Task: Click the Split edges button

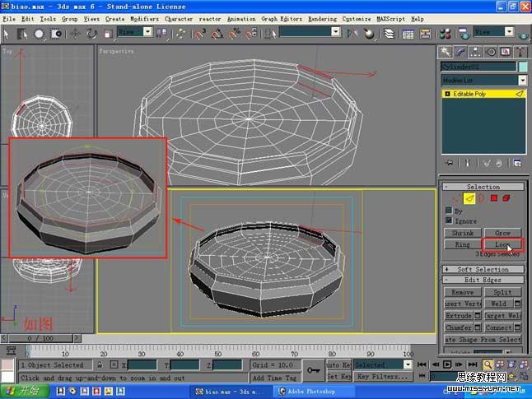Action: point(502,292)
